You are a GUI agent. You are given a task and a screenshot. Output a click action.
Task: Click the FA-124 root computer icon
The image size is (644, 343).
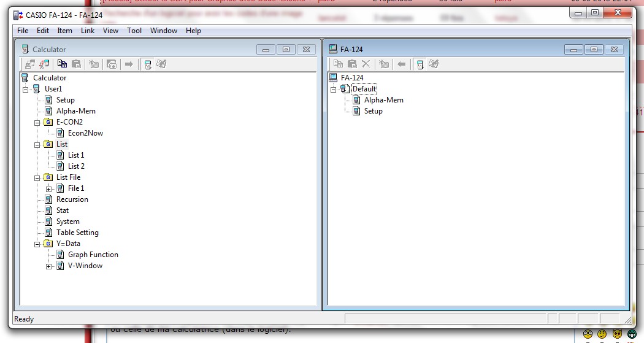pyautogui.click(x=334, y=78)
